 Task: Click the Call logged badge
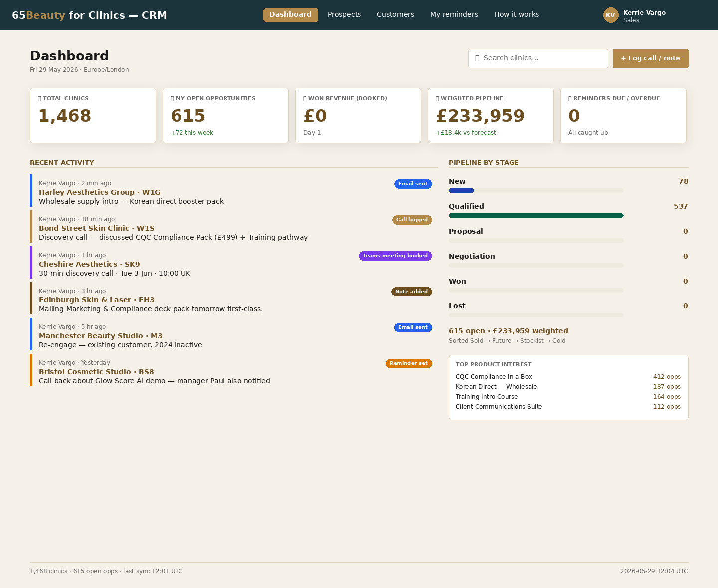[412, 220]
